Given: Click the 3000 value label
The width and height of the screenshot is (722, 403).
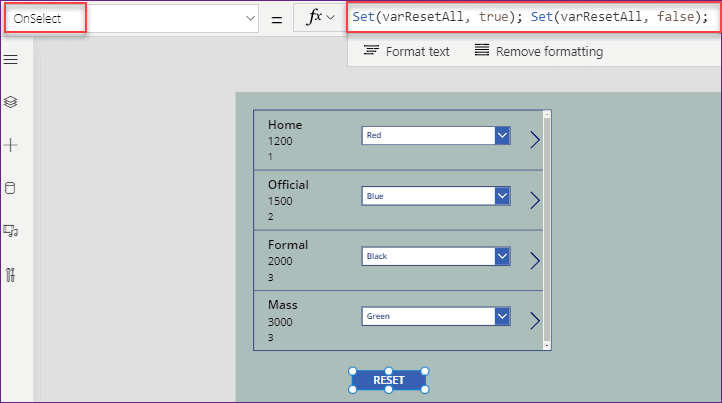Looking at the screenshot, I should click(x=280, y=322).
